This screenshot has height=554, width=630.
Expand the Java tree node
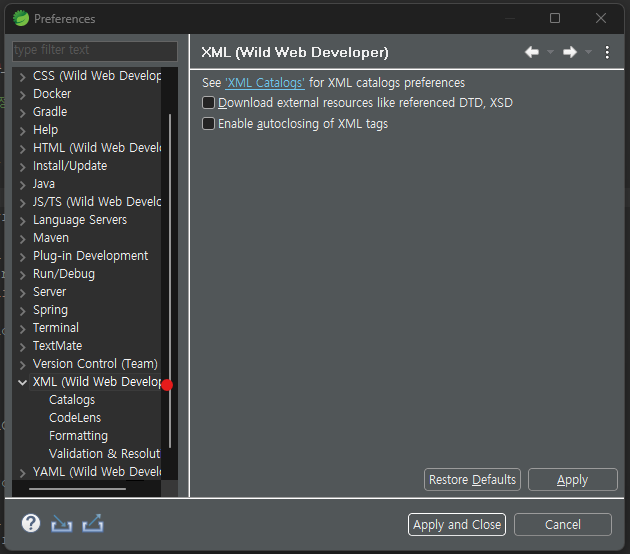[x=23, y=184]
